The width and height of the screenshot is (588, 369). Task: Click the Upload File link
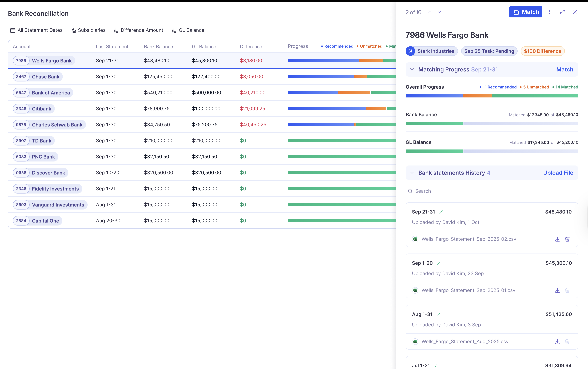pyautogui.click(x=558, y=172)
